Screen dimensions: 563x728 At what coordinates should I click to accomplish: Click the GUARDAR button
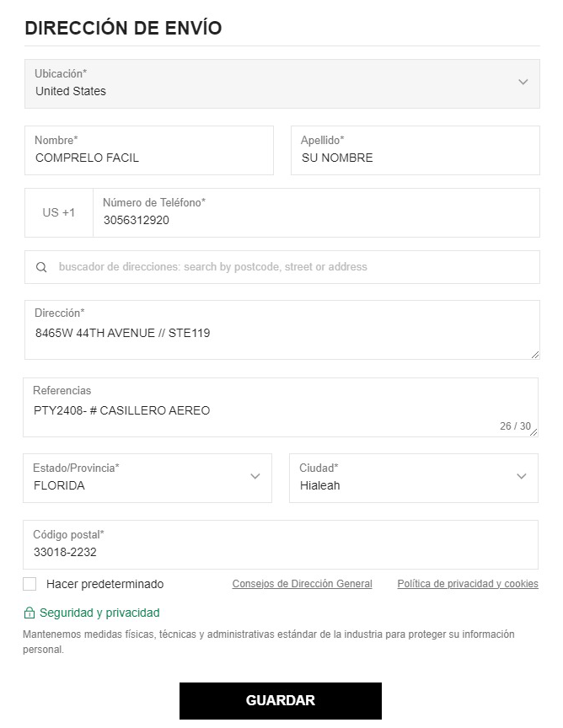pyautogui.click(x=281, y=700)
